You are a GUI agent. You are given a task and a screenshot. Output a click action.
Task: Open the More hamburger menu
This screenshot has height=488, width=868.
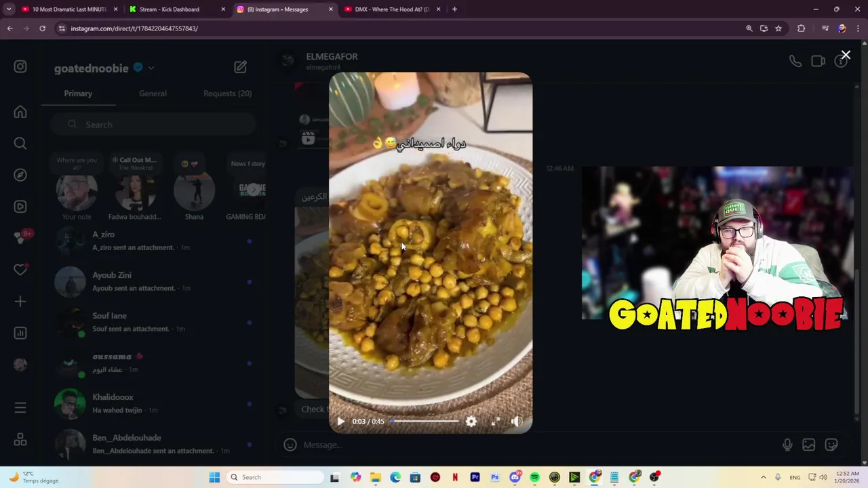click(x=20, y=407)
